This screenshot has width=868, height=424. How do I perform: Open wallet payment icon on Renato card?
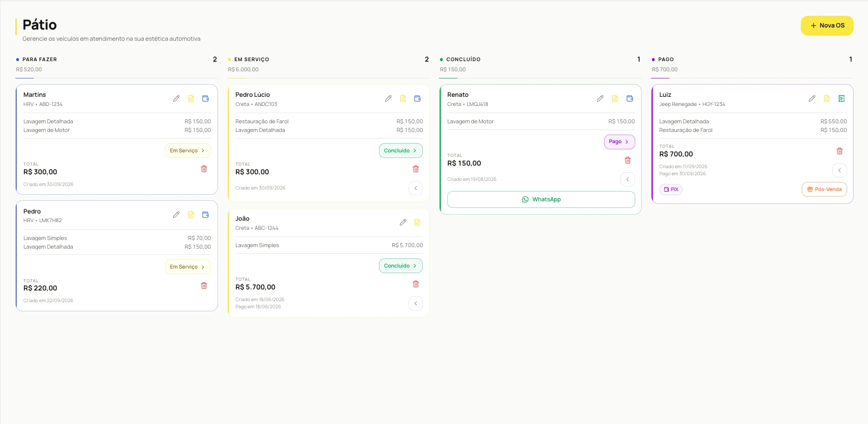coord(630,98)
